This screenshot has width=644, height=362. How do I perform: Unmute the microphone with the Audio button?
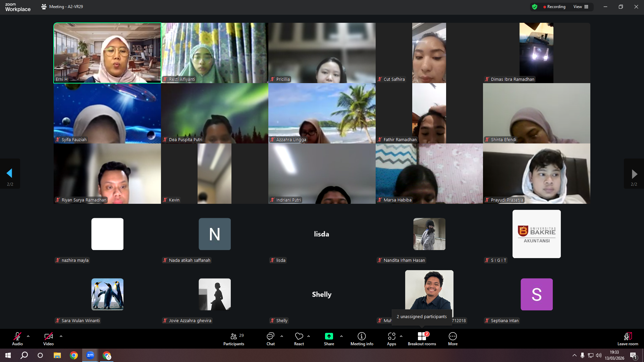[17, 339]
